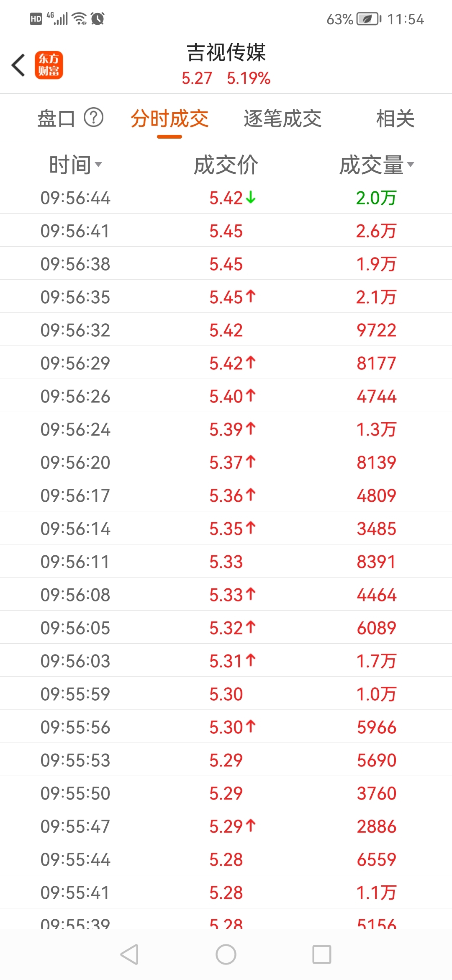Image resolution: width=452 pixels, height=980 pixels.
Task: Tap the Android back navigation triangle
Action: point(129,954)
